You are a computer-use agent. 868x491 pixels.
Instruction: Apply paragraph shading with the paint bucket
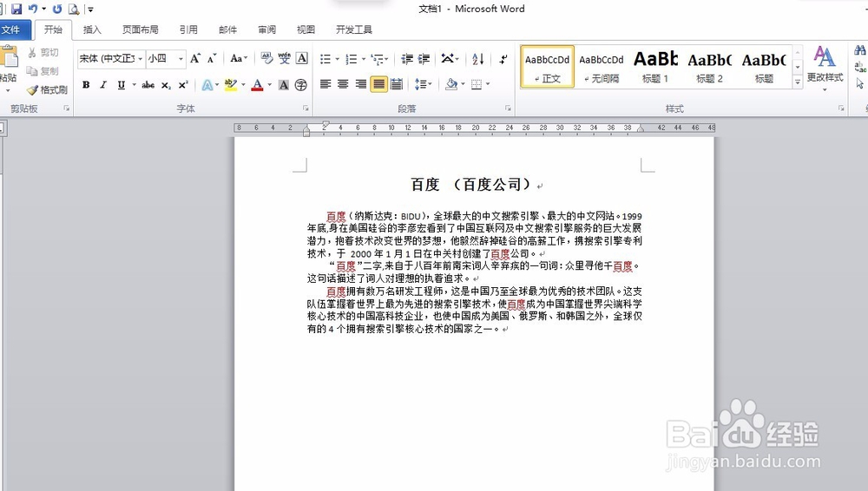click(x=451, y=84)
